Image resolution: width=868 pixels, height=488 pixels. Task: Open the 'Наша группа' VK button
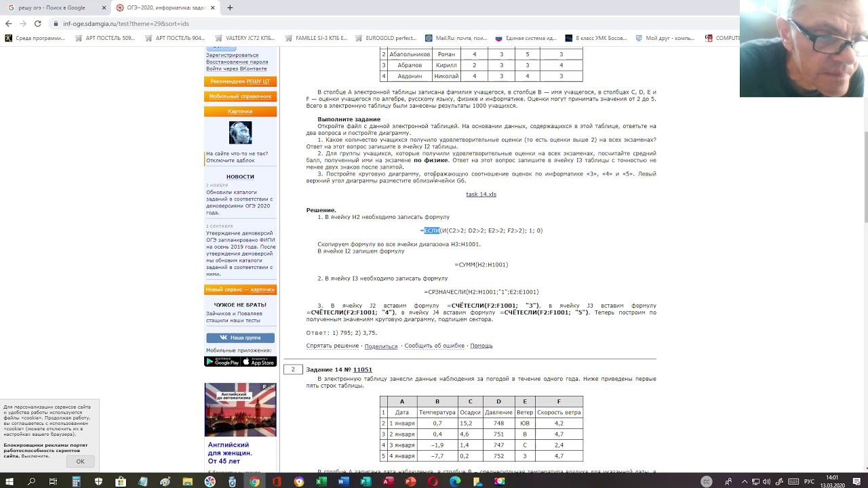240,338
